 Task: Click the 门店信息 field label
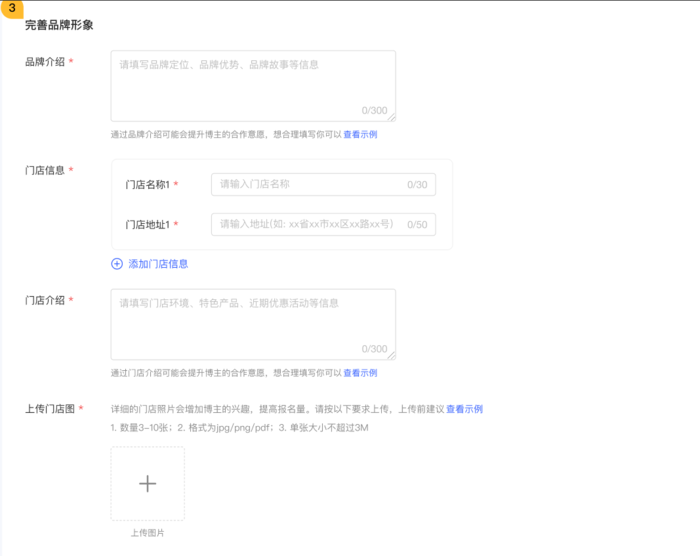(45, 170)
